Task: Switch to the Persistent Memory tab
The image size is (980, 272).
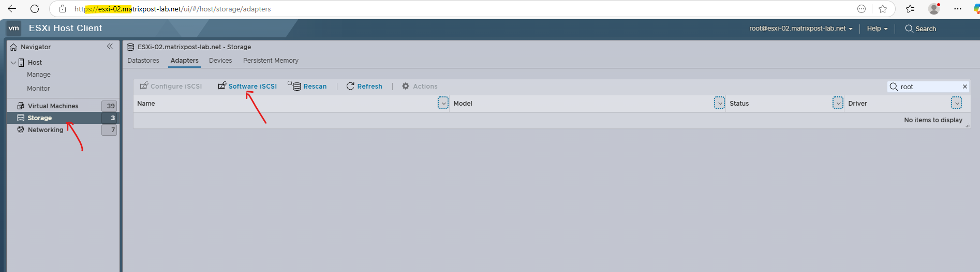Action: point(271,61)
